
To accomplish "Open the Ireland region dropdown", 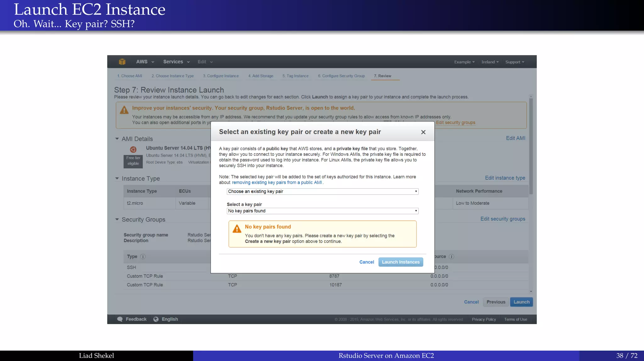I will point(490,62).
